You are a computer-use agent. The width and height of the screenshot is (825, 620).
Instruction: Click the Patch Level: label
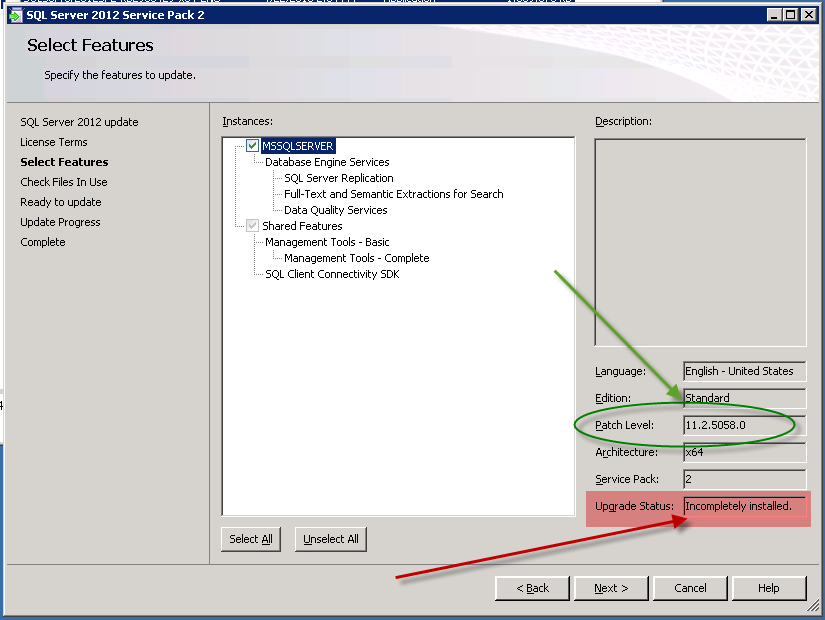pos(625,425)
